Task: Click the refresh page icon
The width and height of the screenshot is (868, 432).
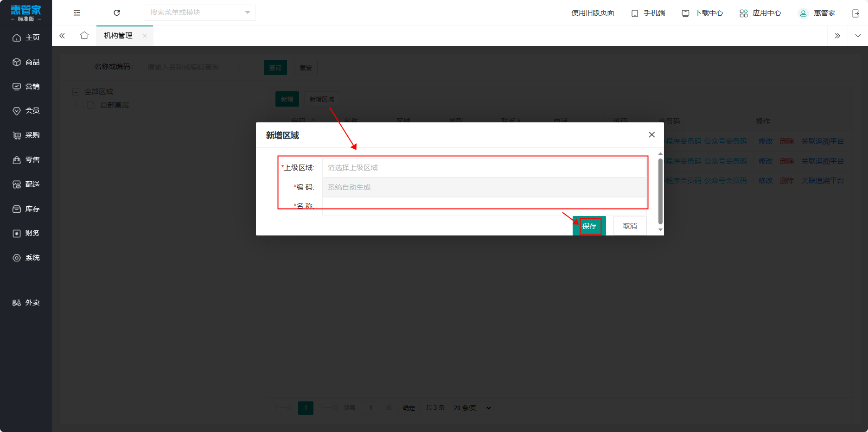Action: [117, 13]
